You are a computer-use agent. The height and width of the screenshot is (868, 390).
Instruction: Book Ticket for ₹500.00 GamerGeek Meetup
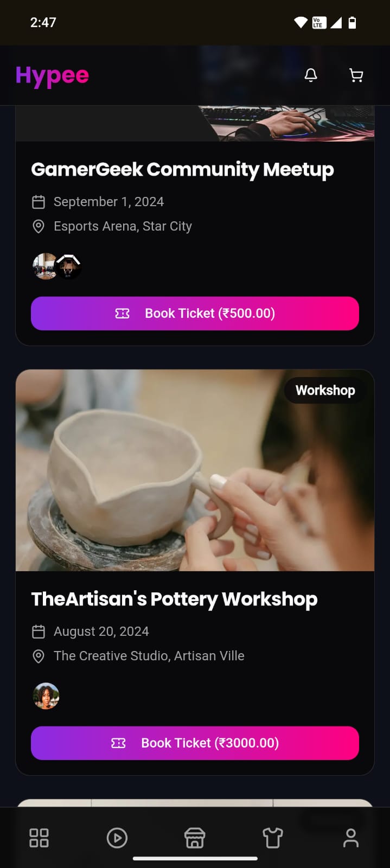[195, 314]
